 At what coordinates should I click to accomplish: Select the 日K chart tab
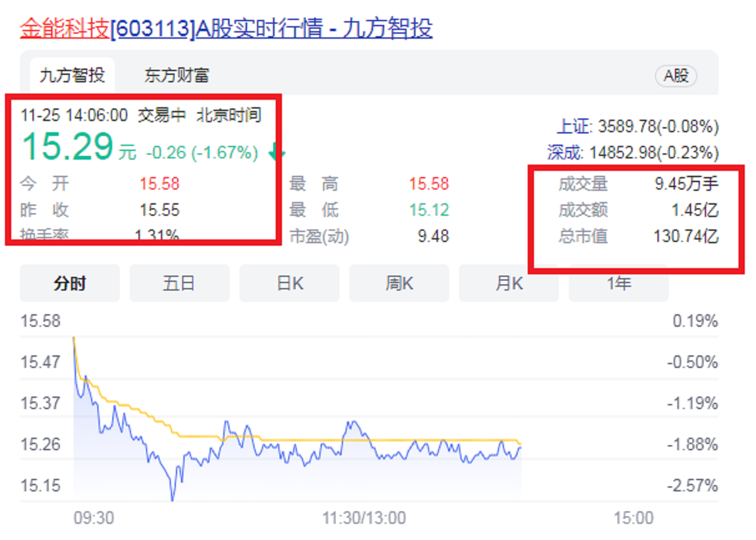289,284
